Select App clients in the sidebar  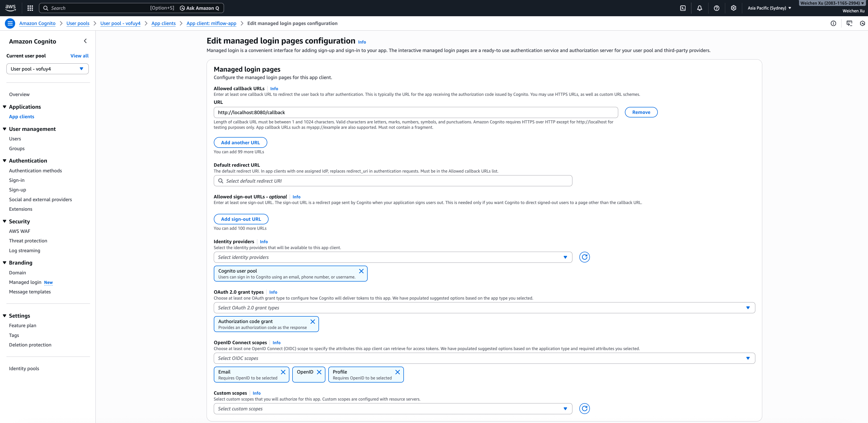pos(22,116)
